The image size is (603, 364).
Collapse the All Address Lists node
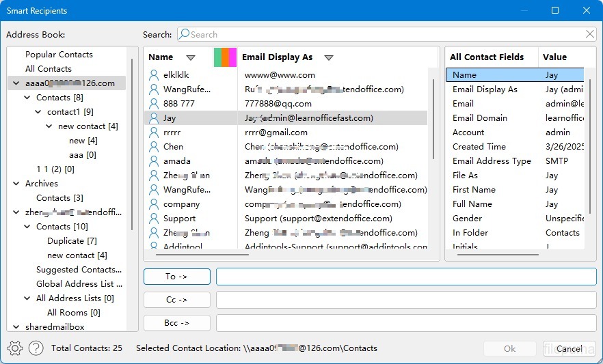pos(27,298)
